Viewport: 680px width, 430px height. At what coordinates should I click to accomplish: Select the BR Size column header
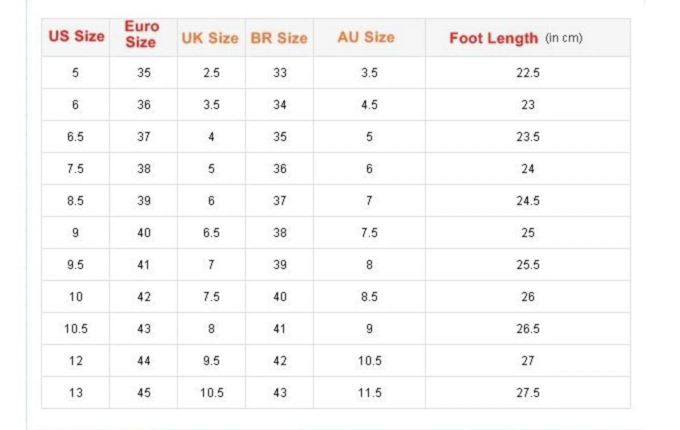[x=279, y=38]
